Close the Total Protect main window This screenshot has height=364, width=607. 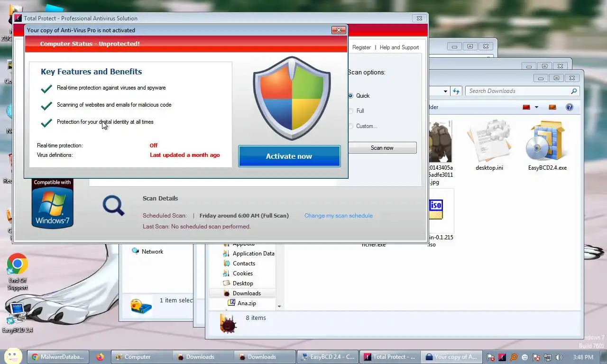coord(419,18)
